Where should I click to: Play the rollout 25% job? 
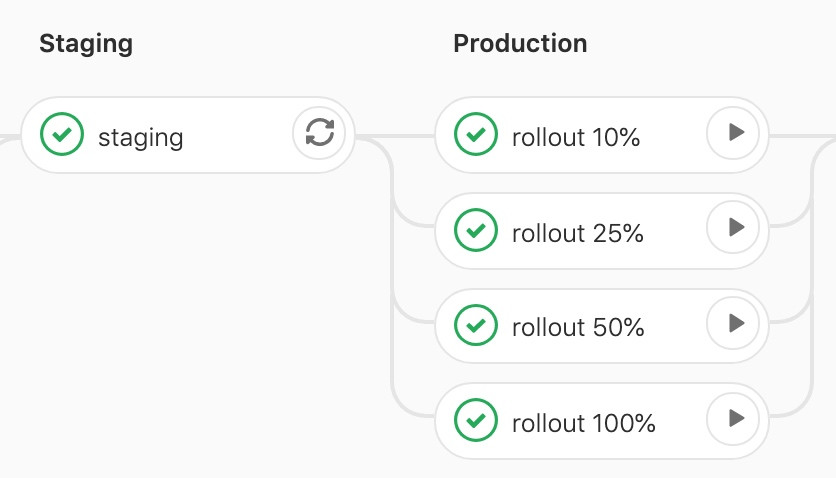point(734,229)
